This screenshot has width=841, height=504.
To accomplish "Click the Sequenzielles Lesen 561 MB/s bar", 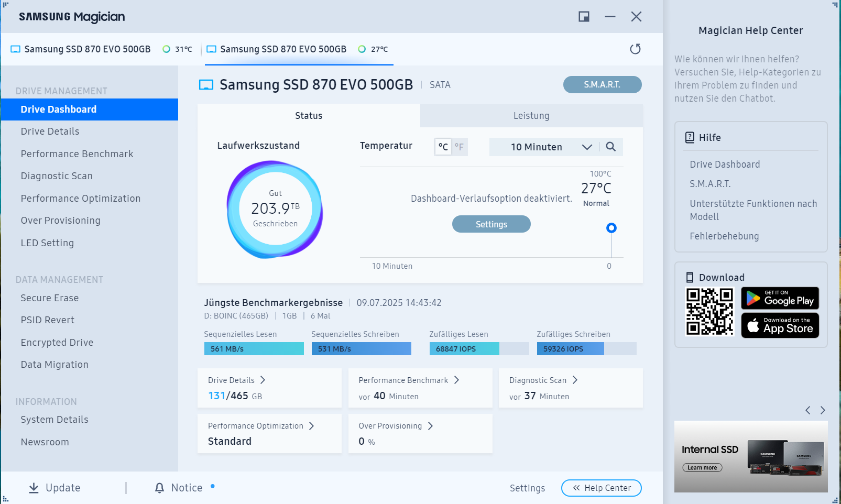I will 254,349.
